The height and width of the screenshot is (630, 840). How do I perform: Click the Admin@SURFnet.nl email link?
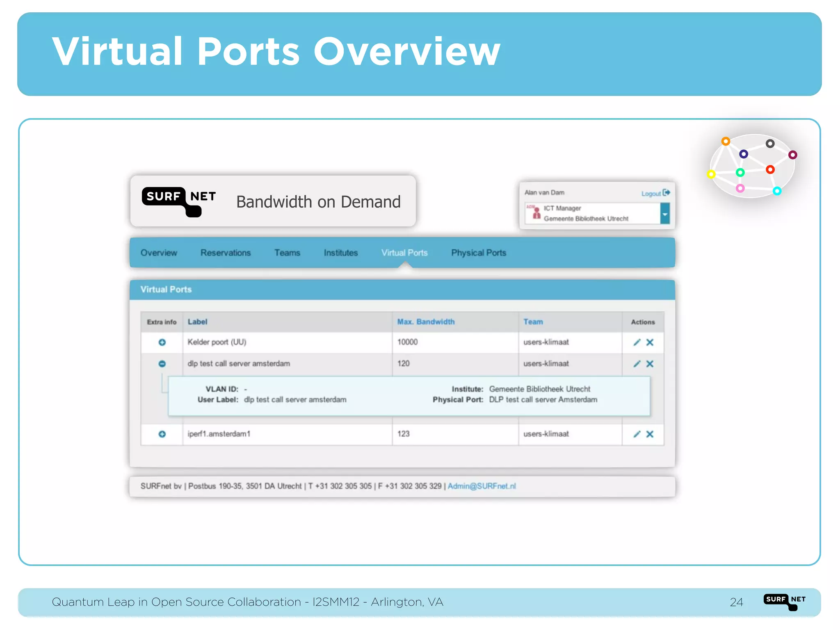point(482,486)
